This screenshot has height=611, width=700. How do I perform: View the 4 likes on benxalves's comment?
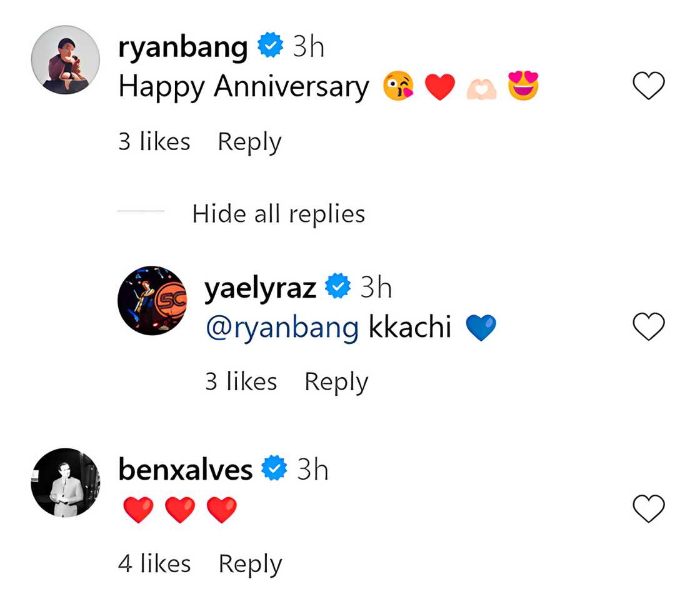(x=154, y=564)
